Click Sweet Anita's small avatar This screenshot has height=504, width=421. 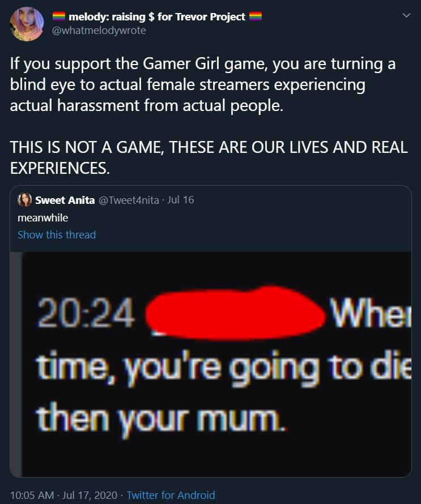(x=24, y=200)
